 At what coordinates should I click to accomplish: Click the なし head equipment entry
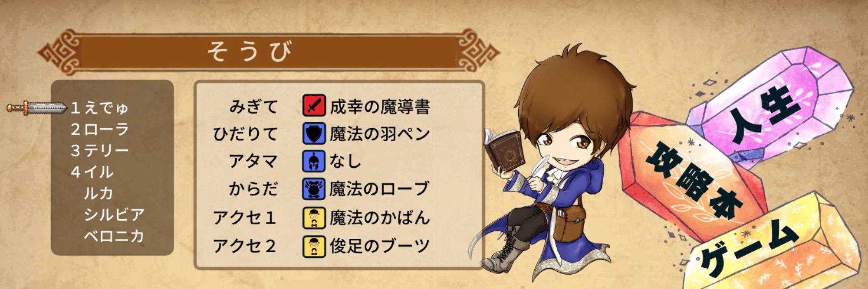pyautogui.click(x=345, y=161)
